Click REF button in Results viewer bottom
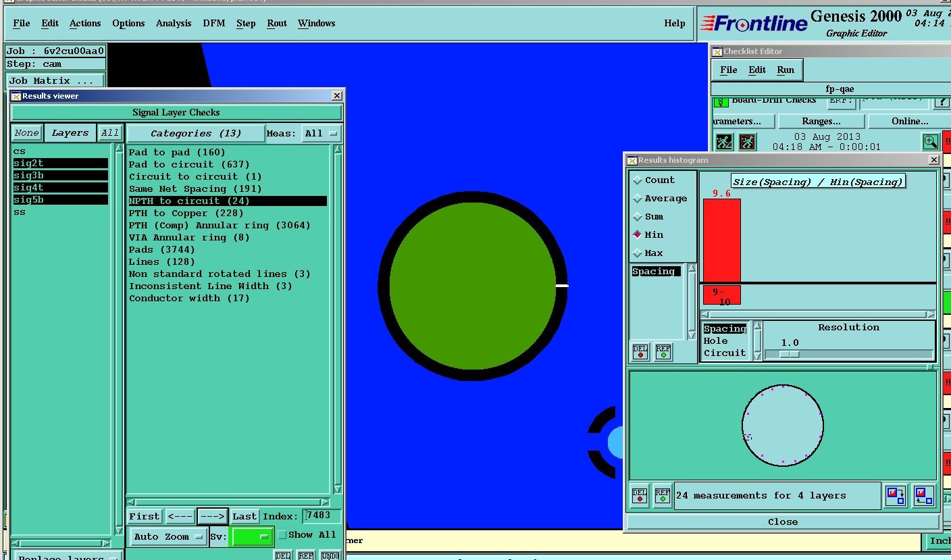Image resolution: width=951 pixels, height=560 pixels. pyautogui.click(x=306, y=555)
